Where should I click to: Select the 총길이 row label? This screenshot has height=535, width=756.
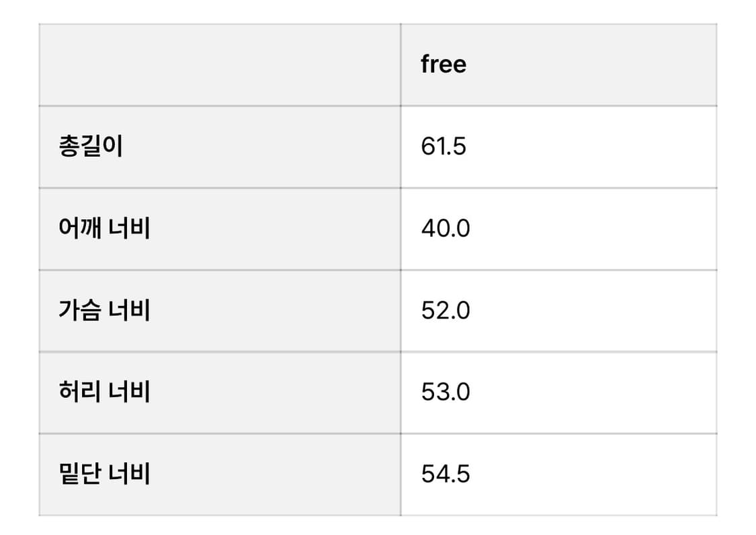tap(91, 147)
